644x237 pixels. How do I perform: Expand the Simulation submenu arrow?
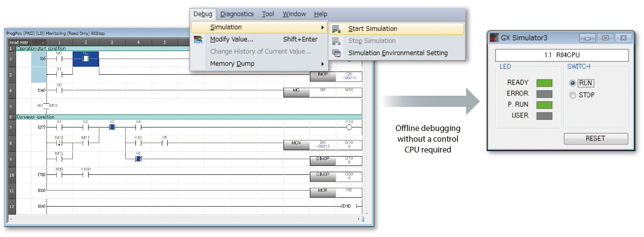pos(322,28)
